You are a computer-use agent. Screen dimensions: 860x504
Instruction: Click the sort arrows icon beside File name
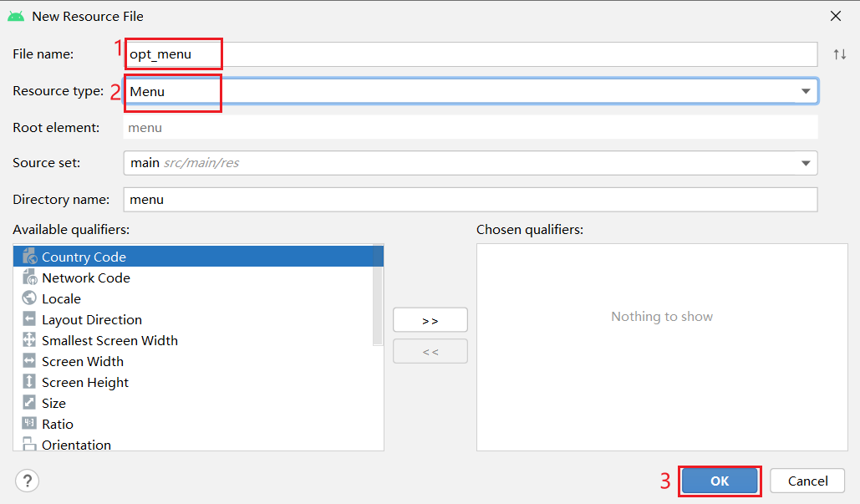[x=840, y=54]
